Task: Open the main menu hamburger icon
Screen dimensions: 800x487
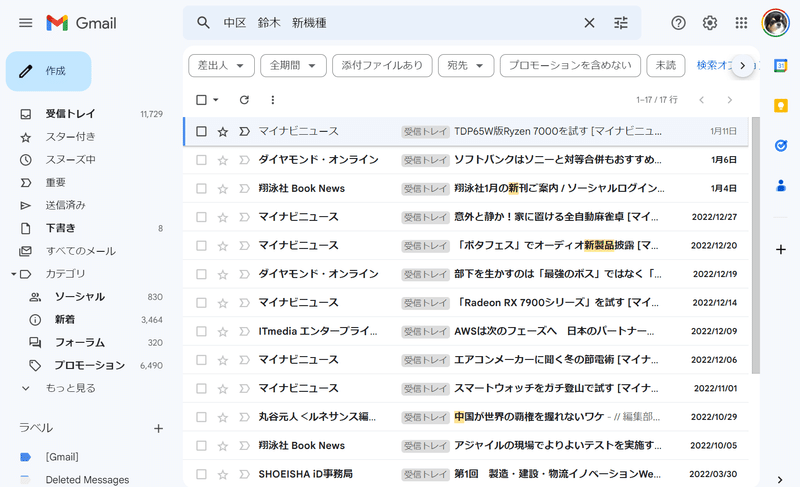Action: [26, 23]
